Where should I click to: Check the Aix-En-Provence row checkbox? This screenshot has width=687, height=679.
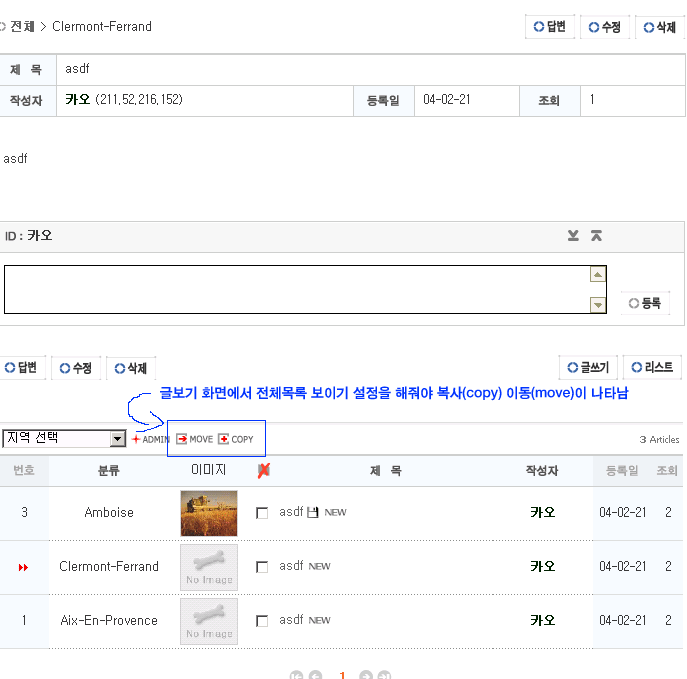[262, 621]
